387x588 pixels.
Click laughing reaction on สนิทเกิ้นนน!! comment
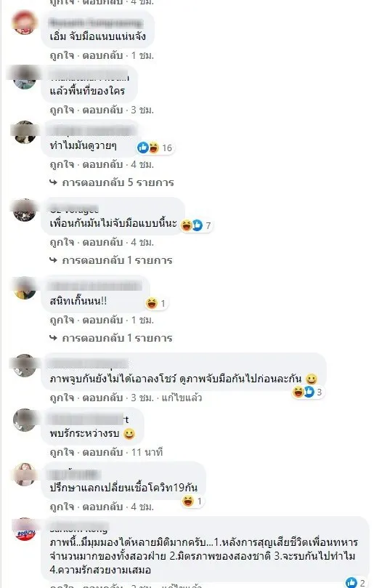152,303
